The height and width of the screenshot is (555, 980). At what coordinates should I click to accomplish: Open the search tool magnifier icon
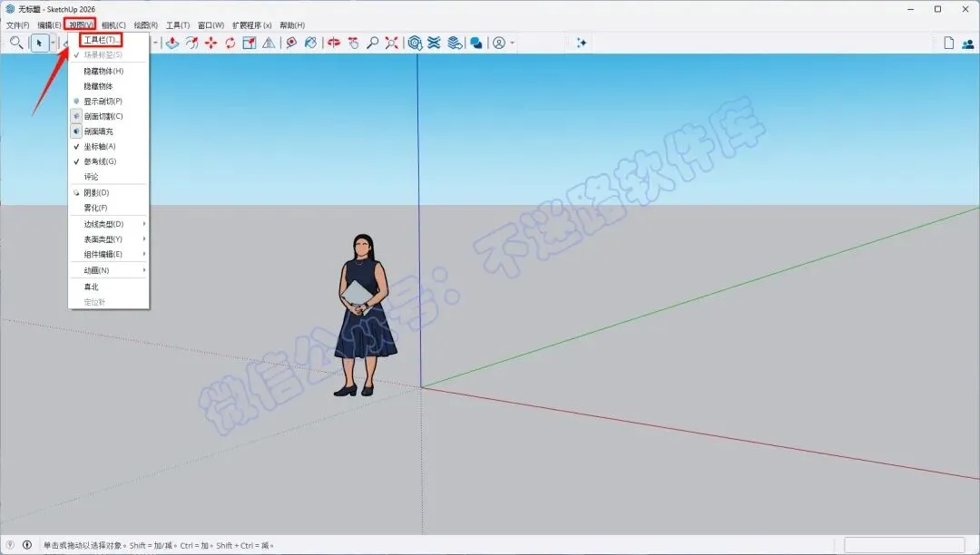16,43
